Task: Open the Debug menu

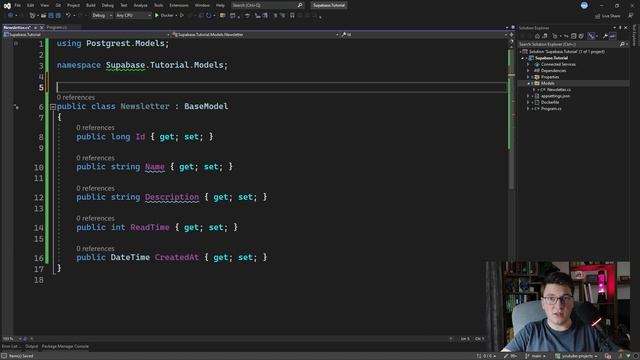Action: click(x=108, y=5)
